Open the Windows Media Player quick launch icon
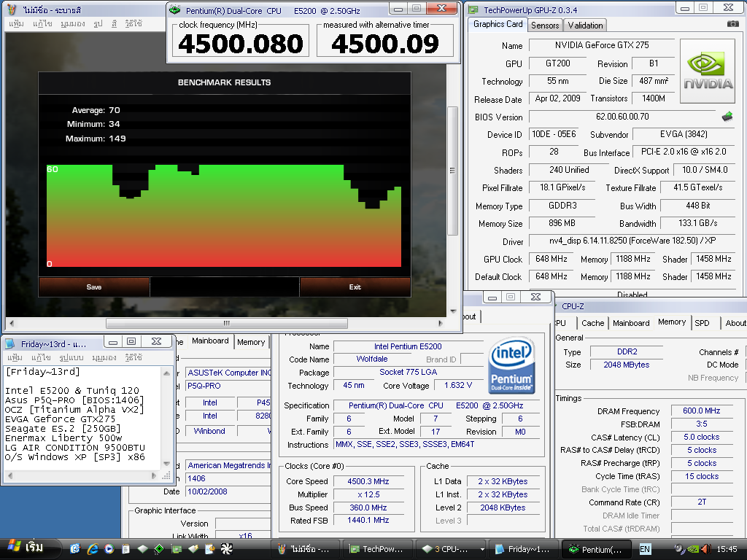Screen dimensions: 747x560 109,548
